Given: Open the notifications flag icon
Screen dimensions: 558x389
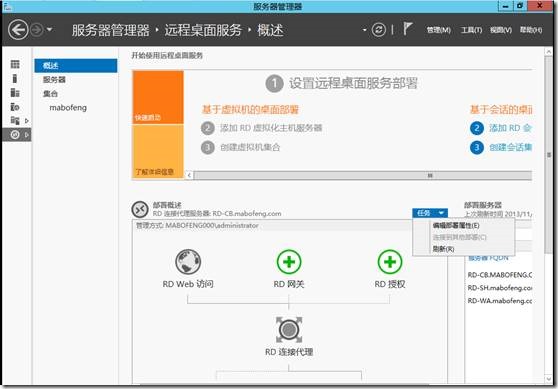Looking at the screenshot, I should point(407,28).
